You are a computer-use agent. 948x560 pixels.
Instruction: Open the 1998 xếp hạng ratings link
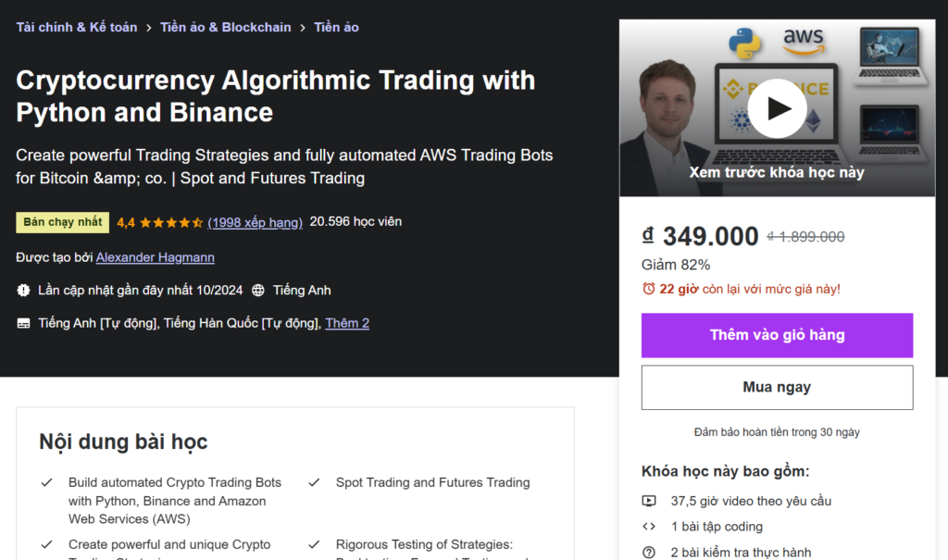256,222
